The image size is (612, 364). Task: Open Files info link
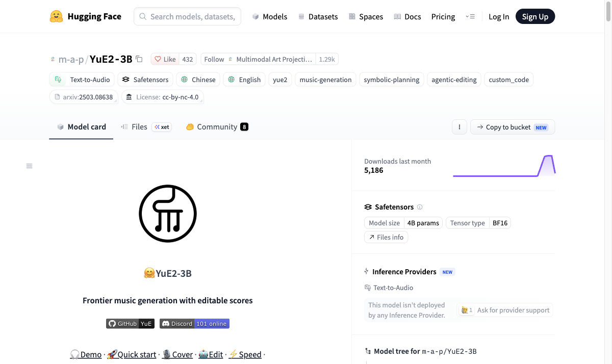click(x=386, y=237)
